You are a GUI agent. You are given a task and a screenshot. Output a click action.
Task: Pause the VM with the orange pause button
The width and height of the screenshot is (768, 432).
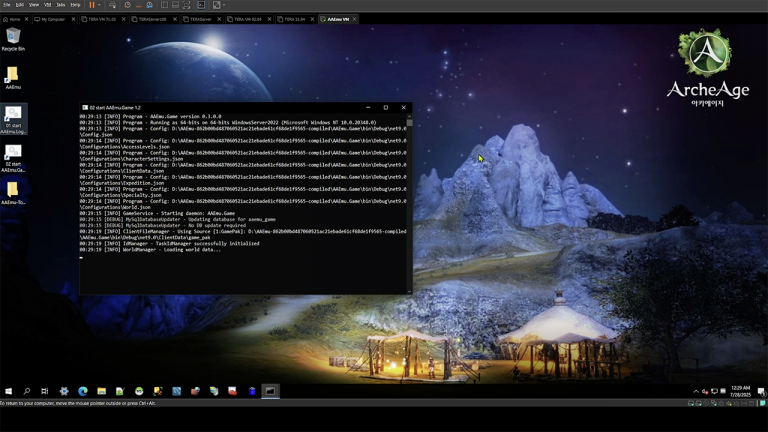[x=92, y=5]
